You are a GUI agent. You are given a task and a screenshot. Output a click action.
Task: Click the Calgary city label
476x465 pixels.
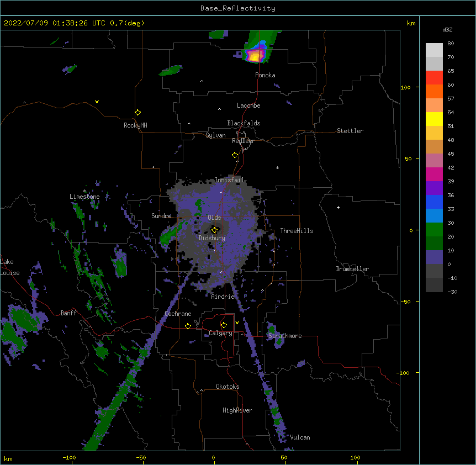220,333
